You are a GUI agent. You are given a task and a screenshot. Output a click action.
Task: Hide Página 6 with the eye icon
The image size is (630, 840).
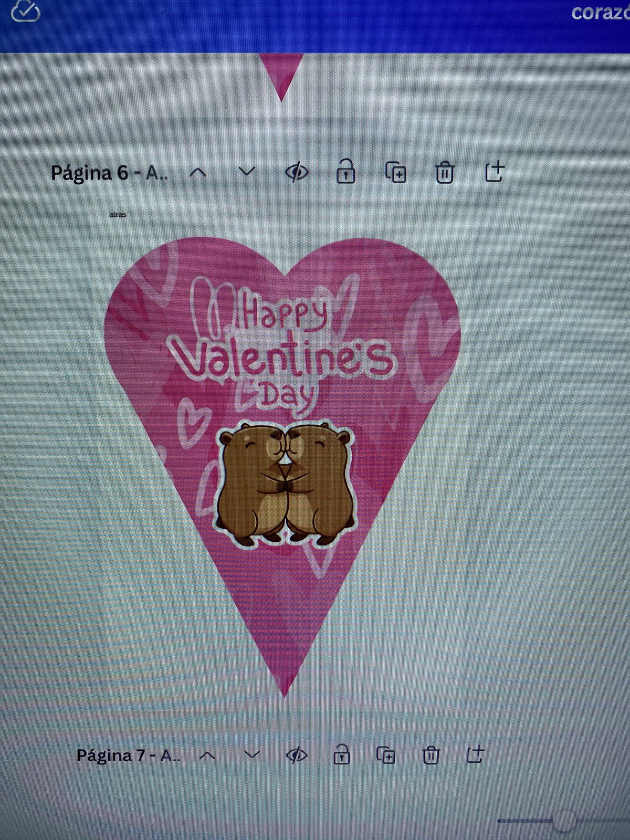297,172
